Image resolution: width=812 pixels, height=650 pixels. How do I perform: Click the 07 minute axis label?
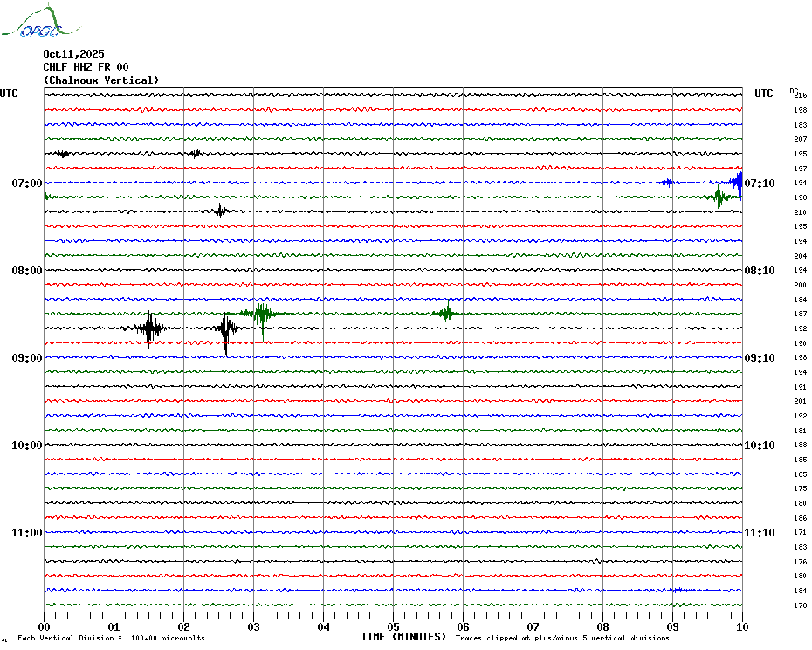pos(533,627)
